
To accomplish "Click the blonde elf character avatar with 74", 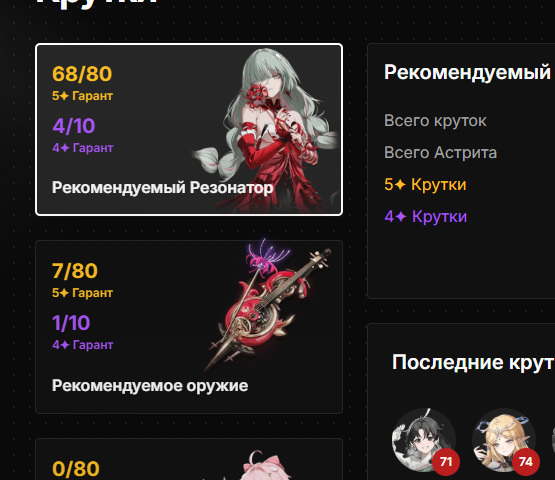I will pyautogui.click(x=504, y=440).
